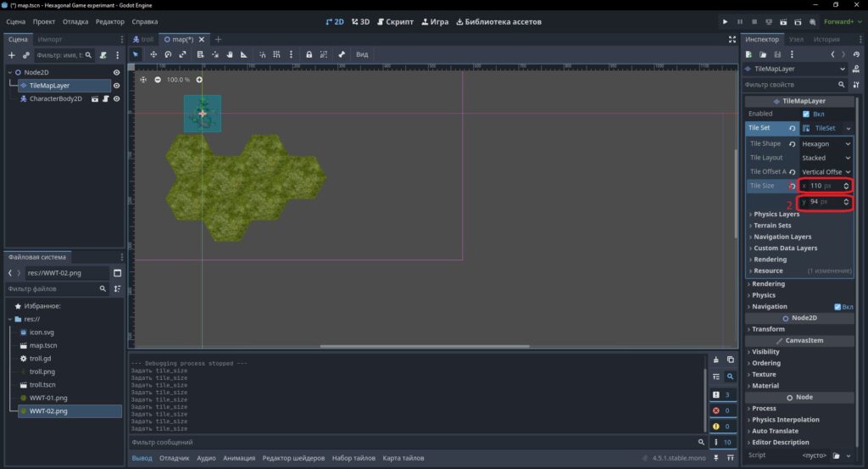Open Библиотека ассетов workspace

pos(498,21)
